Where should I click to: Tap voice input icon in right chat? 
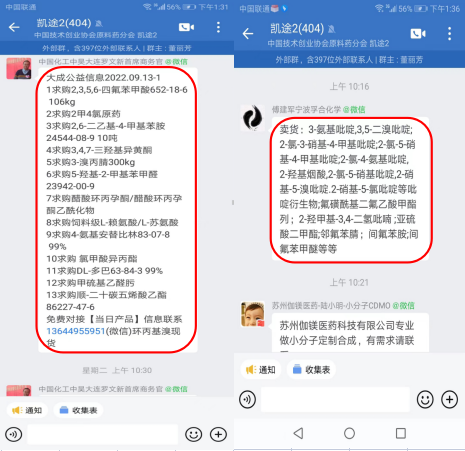[x=247, y=399]
